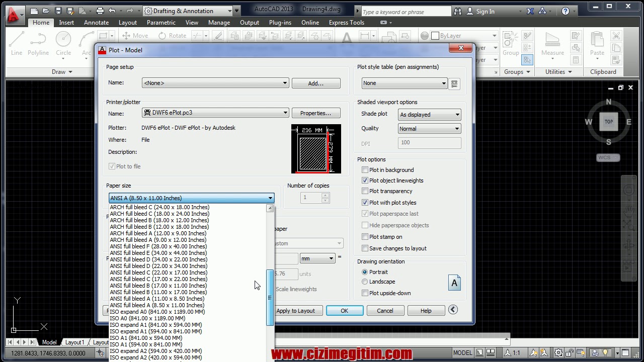Screen dimensions: 644x362
Task: Click the Move tool in the ribbon
Action: [136, 36]
